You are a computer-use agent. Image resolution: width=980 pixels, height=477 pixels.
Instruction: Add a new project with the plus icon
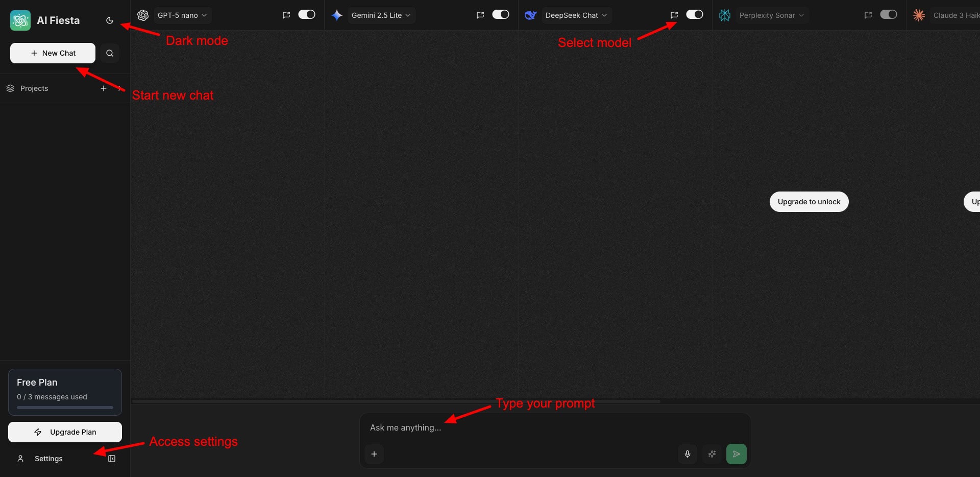[x=104, y=88]
